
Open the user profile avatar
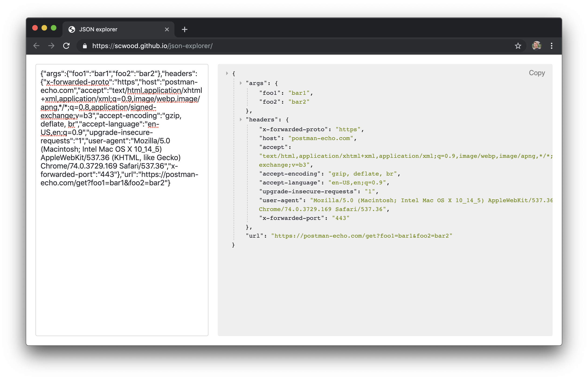pyautogui.click(x=536, y=46)
